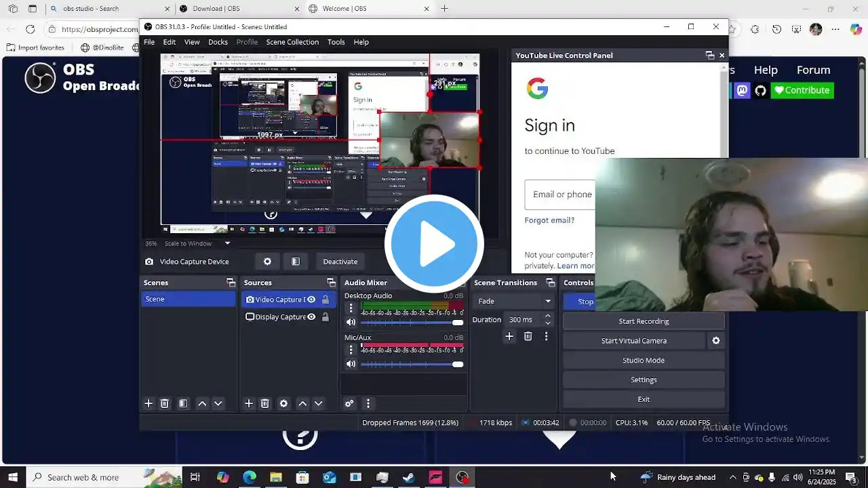
Task: Click Forgot email? link
Action: click(x=549, y=220)
